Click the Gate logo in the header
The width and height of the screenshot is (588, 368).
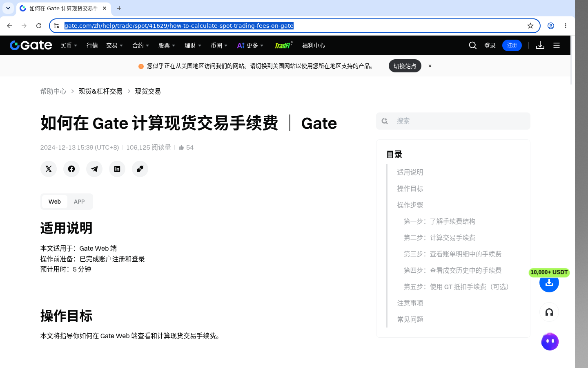click(x=31, y=45)
